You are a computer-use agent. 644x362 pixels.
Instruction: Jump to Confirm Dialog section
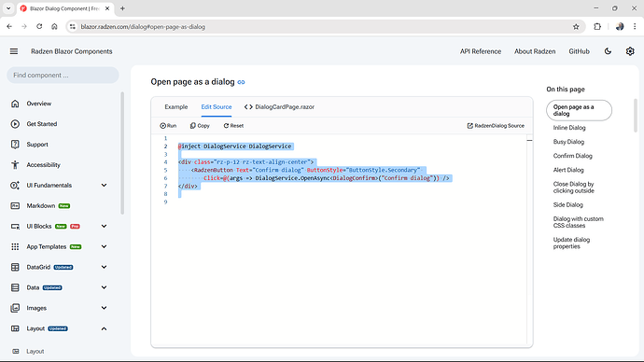tap(572, 156)
